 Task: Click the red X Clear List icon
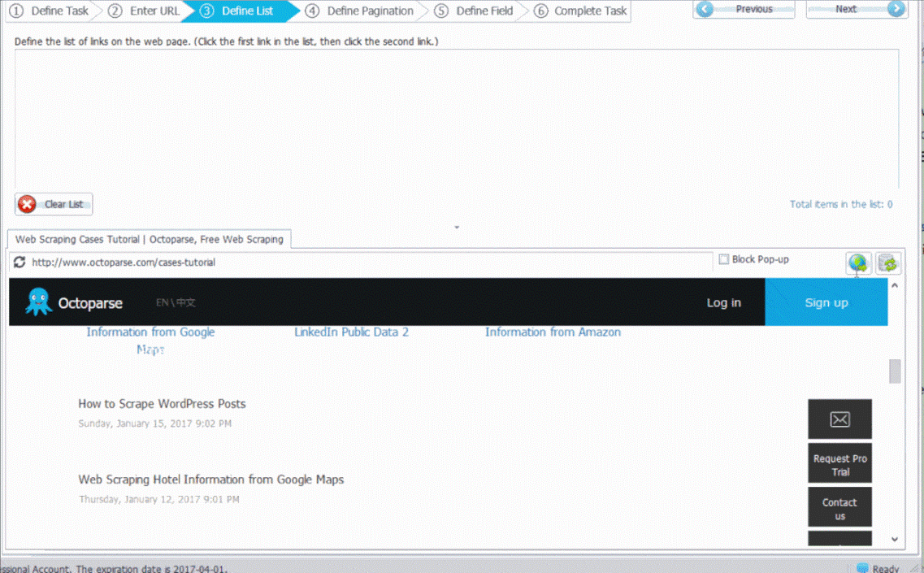pos(27,204)
